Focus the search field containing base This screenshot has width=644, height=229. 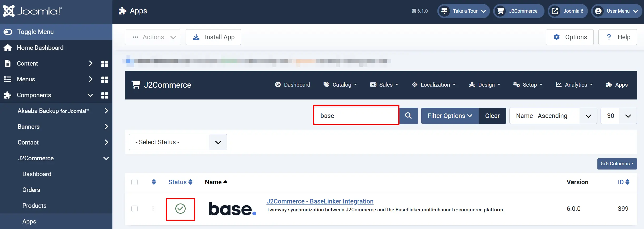[x=356, y=116]
